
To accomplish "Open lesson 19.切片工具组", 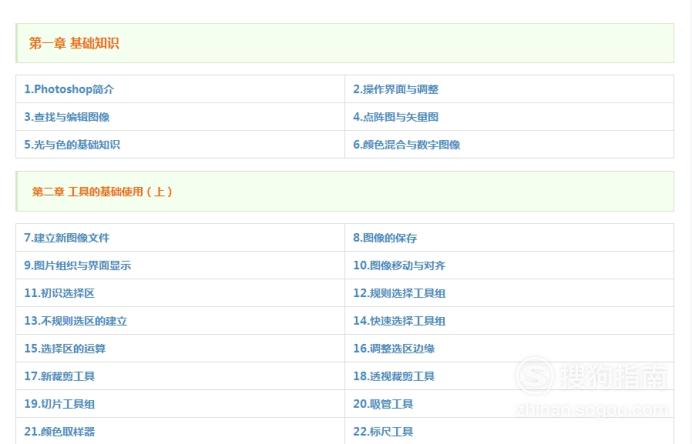I will 59,404.
